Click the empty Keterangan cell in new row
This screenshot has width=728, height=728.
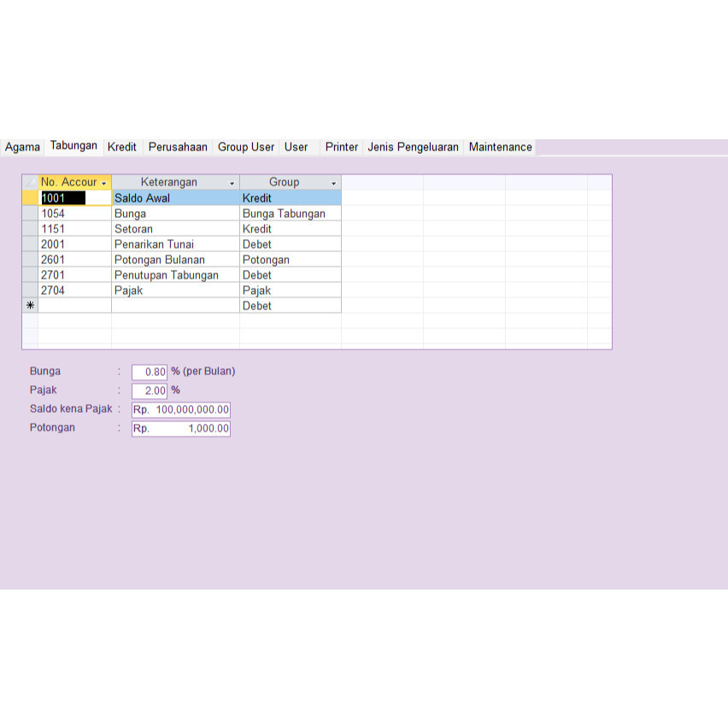pos(176,306)
